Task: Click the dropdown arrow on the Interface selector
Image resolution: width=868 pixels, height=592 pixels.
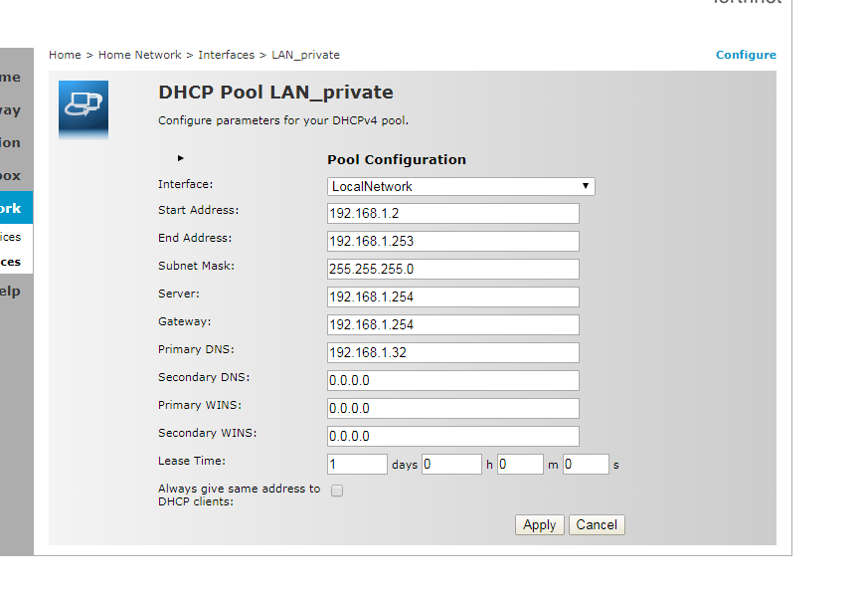Action: pyautogui.click(x=587, y=186)
